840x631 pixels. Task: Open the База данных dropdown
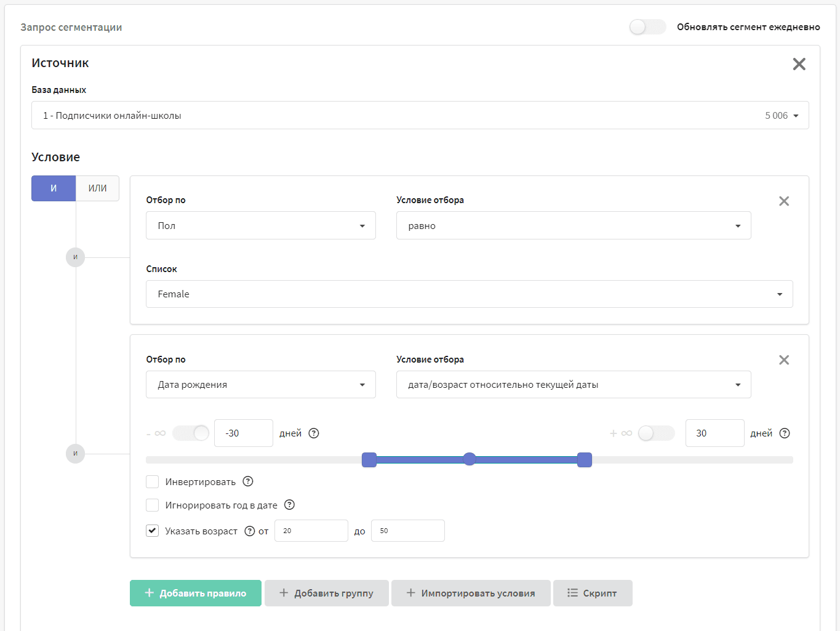420,116
